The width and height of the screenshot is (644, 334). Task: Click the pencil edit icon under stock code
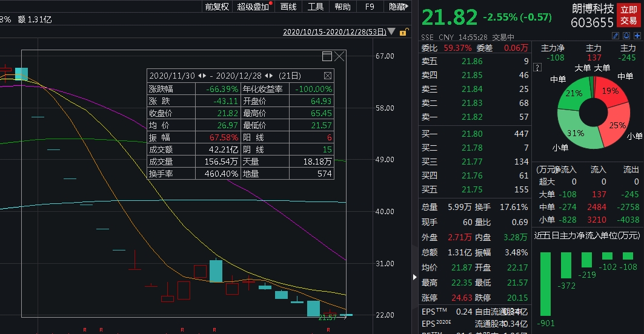tap(616, 36)
